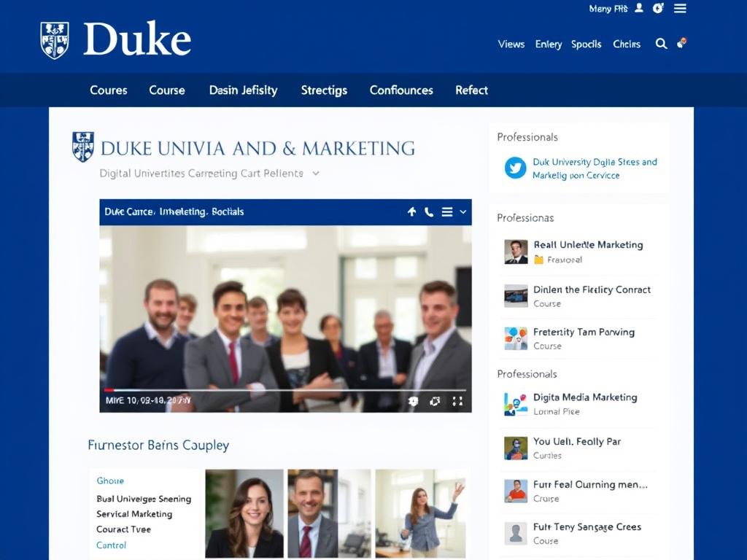Click the Twitter bird icon
747x560 pixels.
516,168
